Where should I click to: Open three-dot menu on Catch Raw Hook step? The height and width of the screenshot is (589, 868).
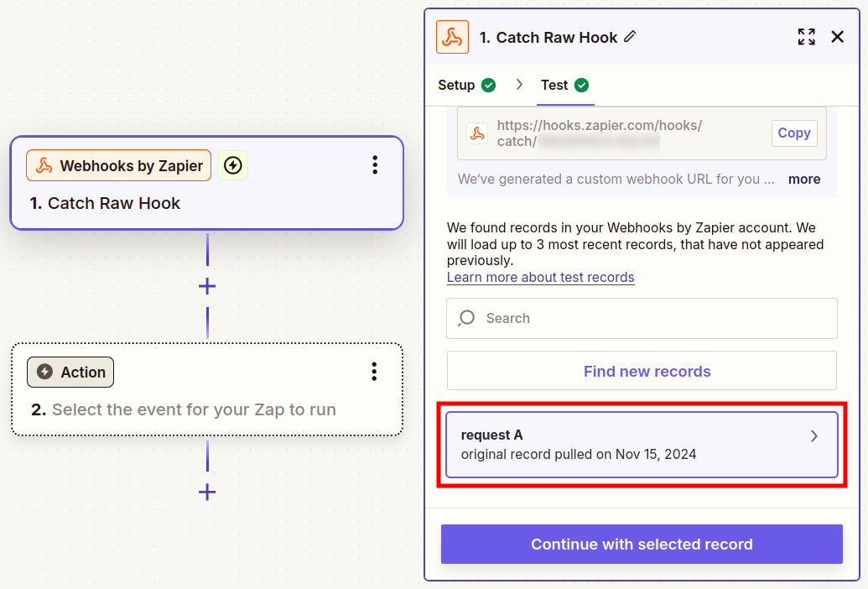[x=375, y=165]
